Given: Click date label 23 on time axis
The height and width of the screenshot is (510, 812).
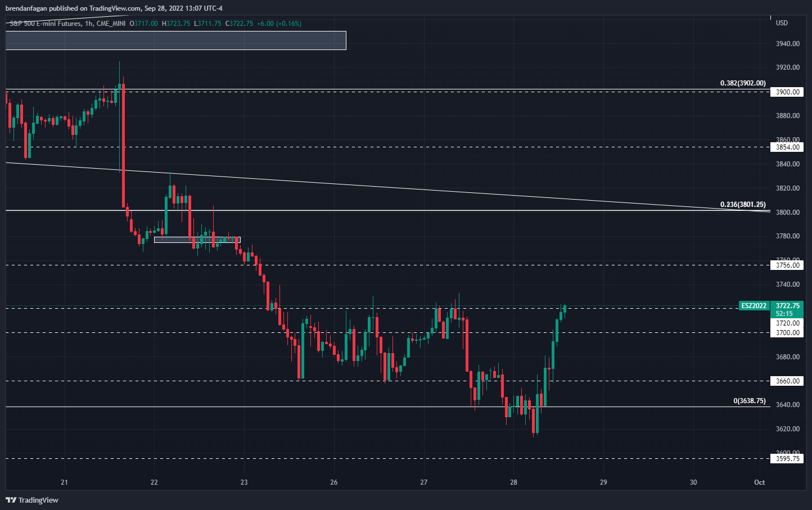Looking at the screenshot, I should tap(244, 482).
